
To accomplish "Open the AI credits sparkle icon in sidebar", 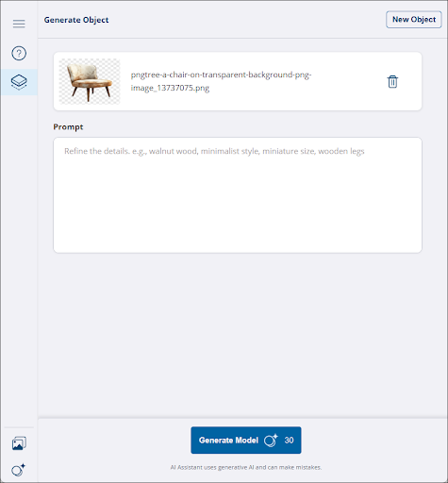I will tap(19, 470).
